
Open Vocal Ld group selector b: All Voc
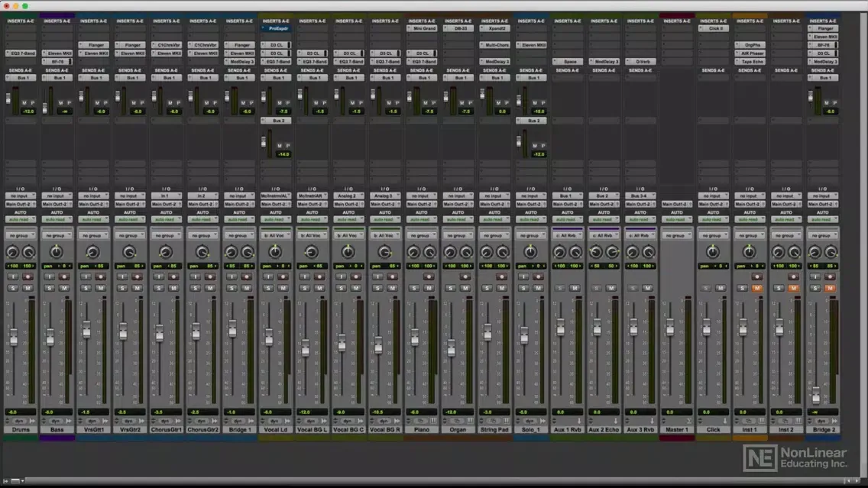click(x=275, y=236)
